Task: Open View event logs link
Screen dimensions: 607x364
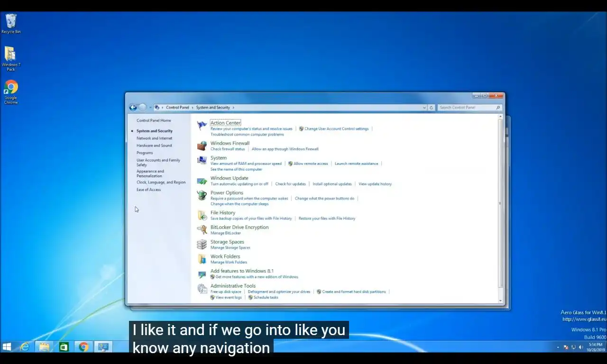Action: 229,298
